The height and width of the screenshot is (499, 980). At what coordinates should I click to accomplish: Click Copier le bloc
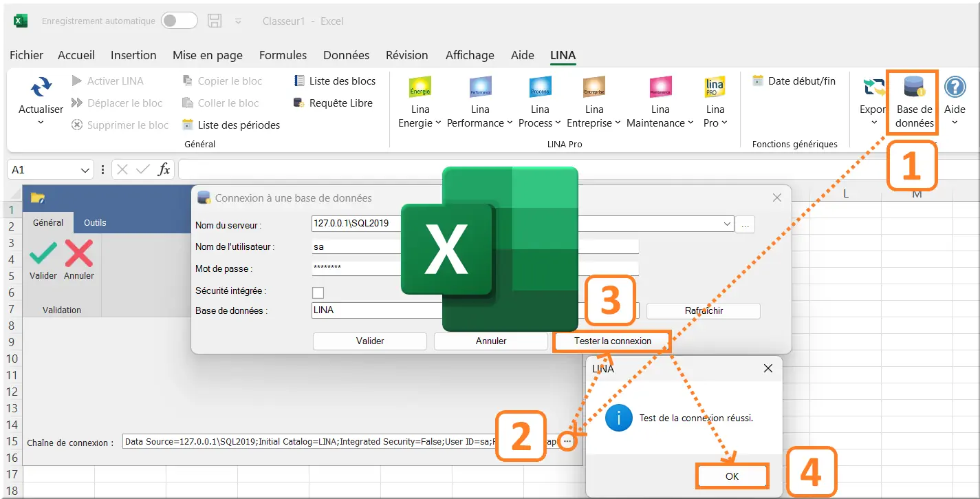pyautogui.click(x=222, y=81)
